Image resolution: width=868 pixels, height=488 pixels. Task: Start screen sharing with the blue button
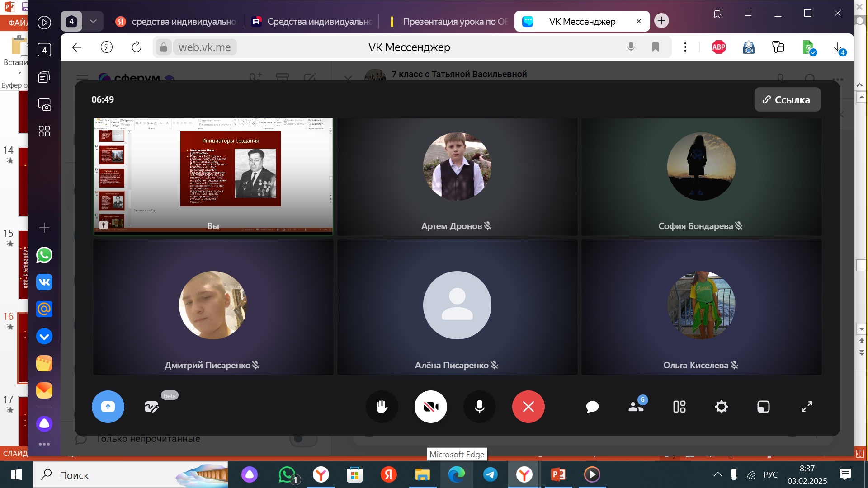pyautogui.click(x=108, y=407)
